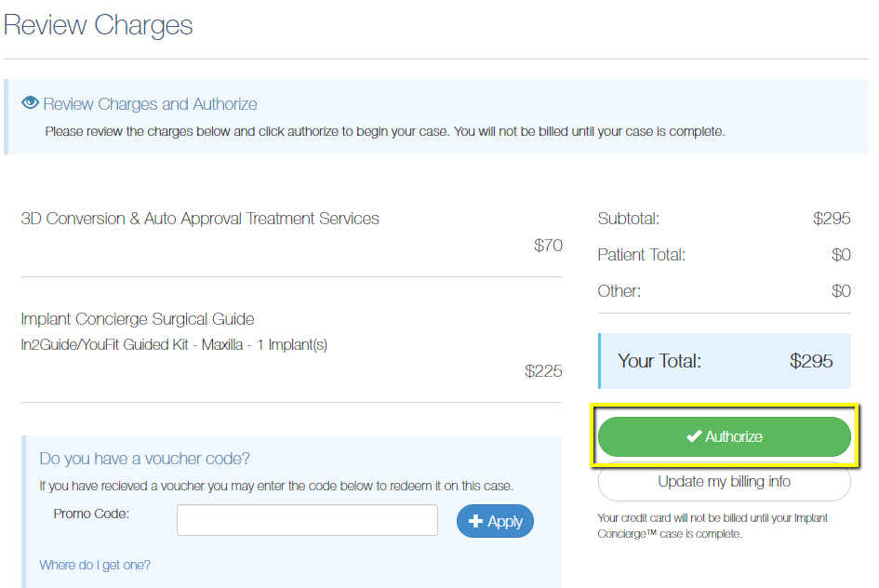This screenshot has width=879, height=588.
Task: Click the 'Your Total' summary box
Action: pos(724,361)
